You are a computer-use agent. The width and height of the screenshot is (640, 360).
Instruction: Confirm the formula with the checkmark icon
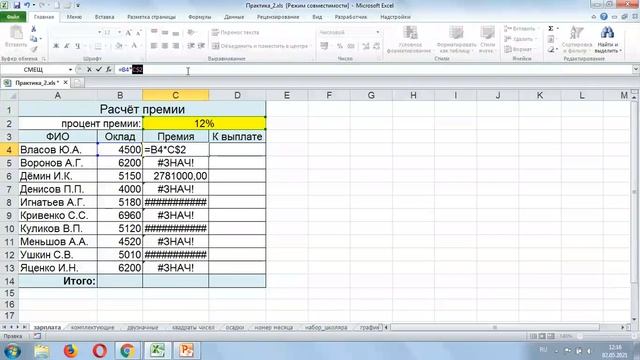pyautogui.click(x=98, y=70)
